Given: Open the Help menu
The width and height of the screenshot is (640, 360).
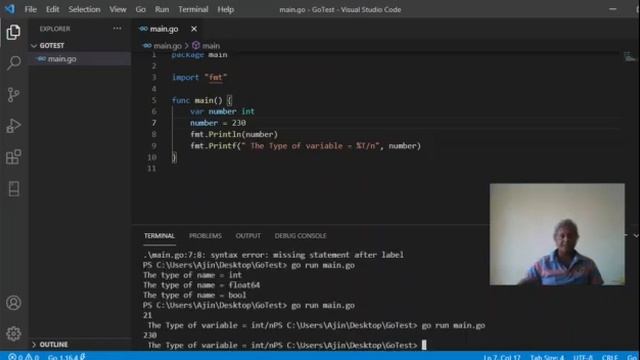Looking at the screenshot, I should 225,9.
